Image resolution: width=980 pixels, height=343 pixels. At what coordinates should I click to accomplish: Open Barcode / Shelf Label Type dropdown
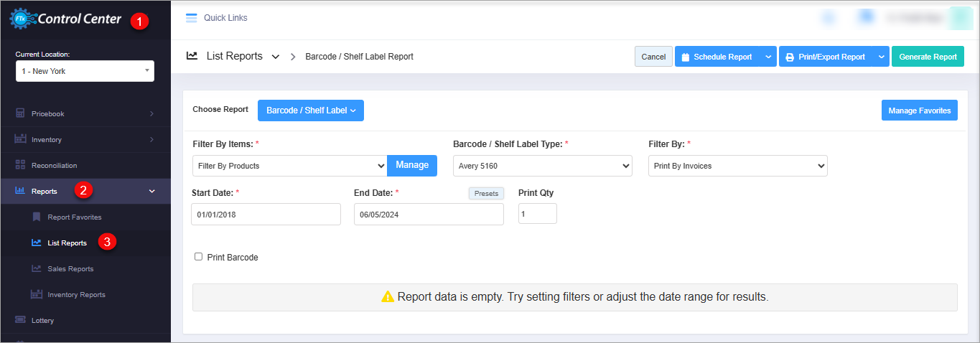coord(542,166)
